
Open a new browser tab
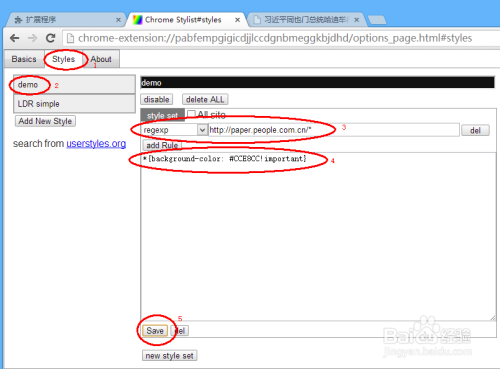point(377,20)
